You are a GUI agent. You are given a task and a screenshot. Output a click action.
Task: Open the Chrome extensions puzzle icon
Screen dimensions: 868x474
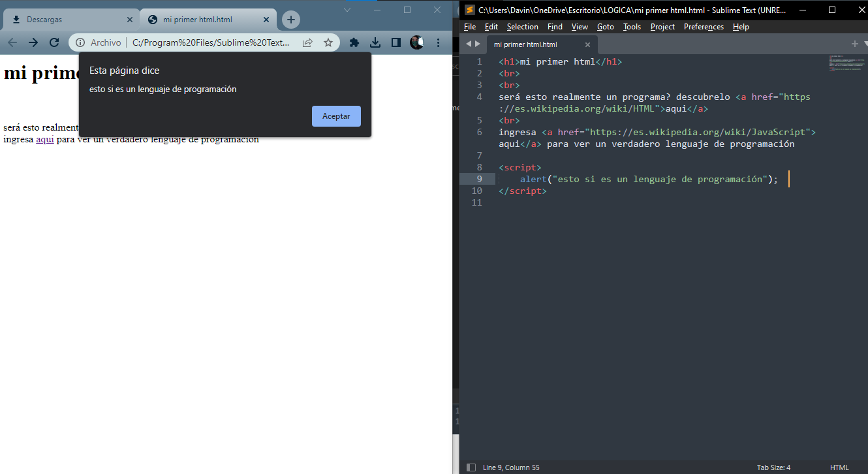point(354,42)
